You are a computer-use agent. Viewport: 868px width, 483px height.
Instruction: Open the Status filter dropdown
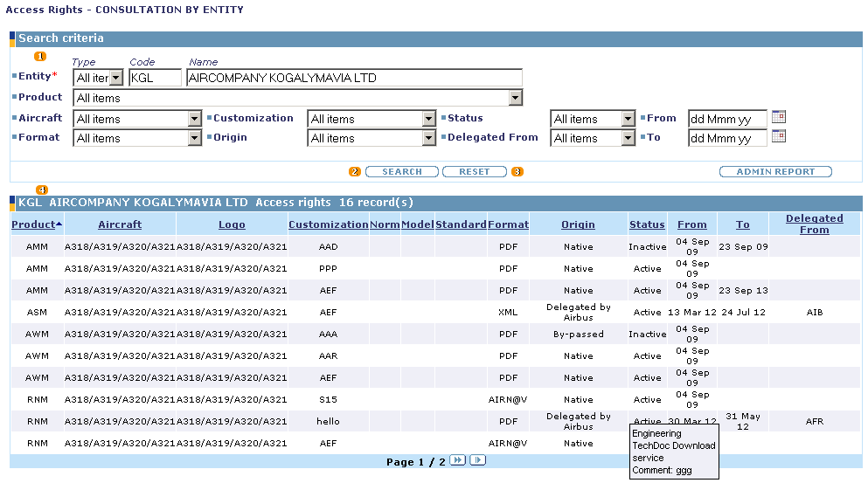pos(628,119)
